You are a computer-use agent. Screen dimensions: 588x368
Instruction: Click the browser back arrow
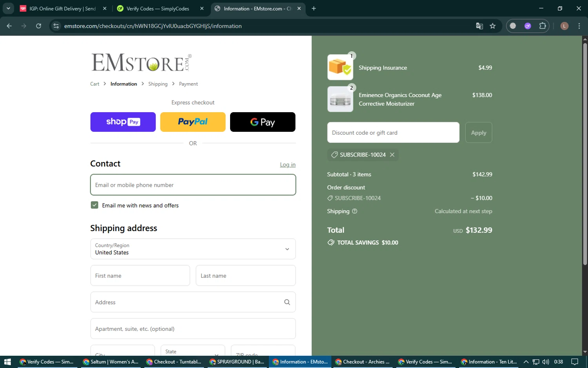click(9, 26)
